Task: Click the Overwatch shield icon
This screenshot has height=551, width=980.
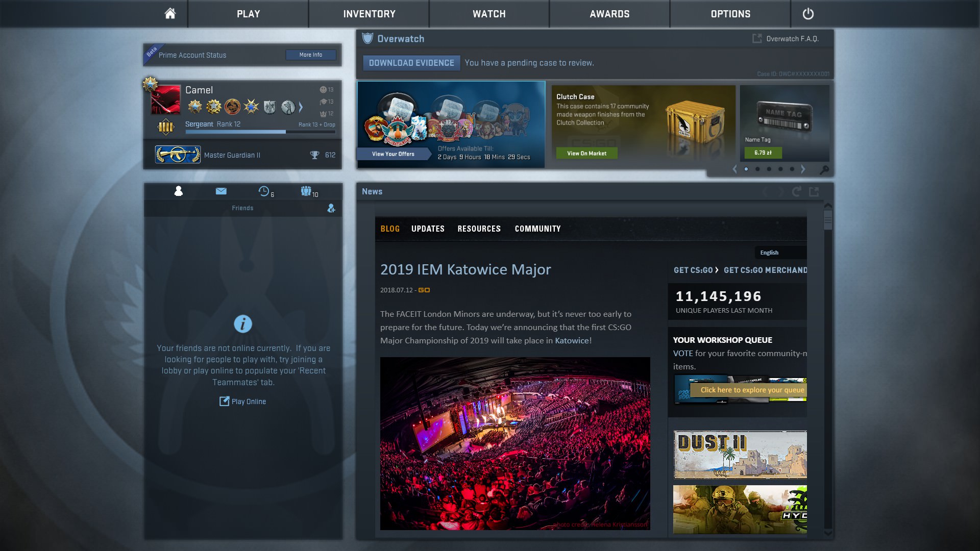Action: (x=367, y=38)
